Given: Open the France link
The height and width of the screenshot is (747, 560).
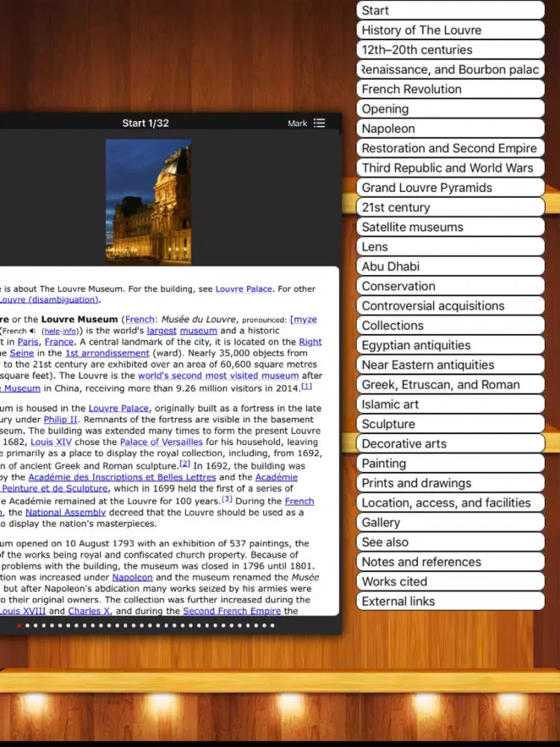Looking at the screenshot, I should pyautogui.click(x=59, y=341).
